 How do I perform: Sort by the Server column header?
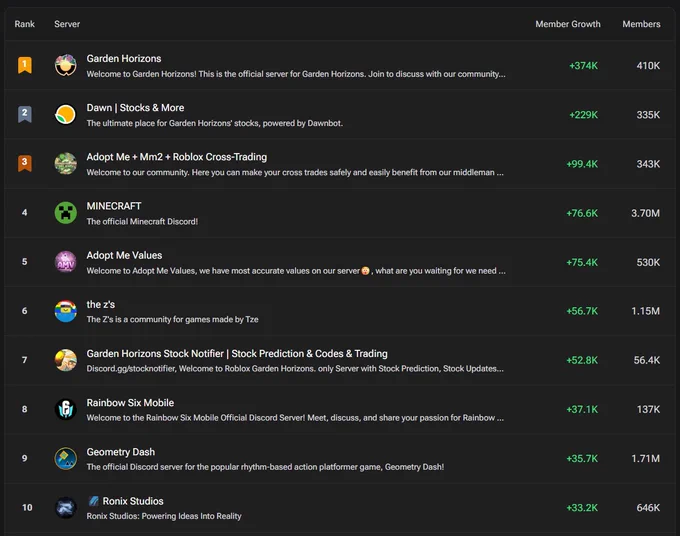pyautogui.click(x=67, y=24)
